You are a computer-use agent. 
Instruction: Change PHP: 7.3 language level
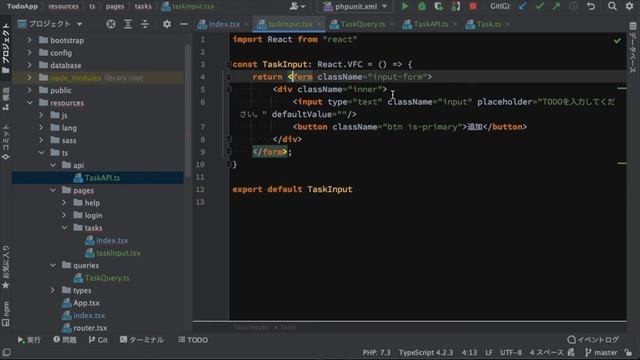pyautogui.click(x=376, y=352)
